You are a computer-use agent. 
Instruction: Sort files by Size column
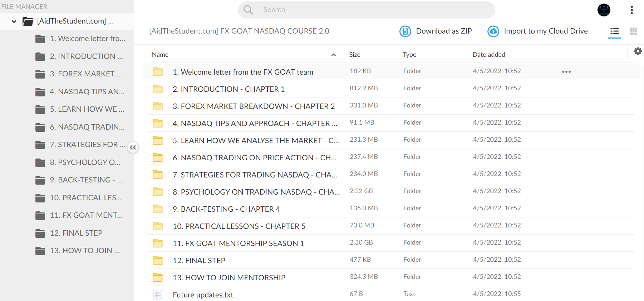coord(355,55)
